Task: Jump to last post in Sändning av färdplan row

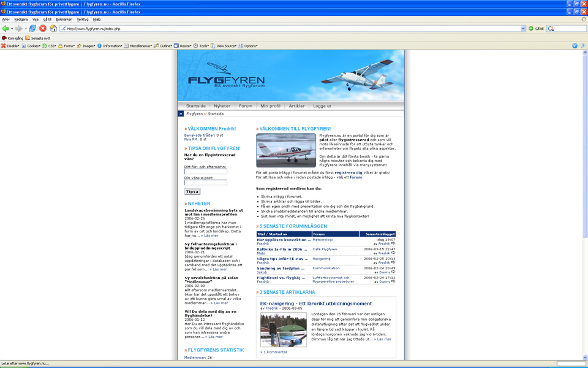Action: [x=393, y=272]
